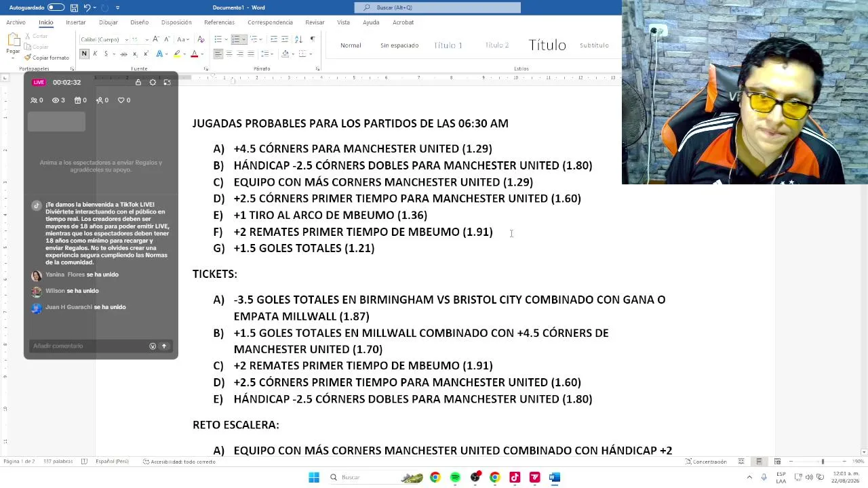
Task: Open TikTok from the taskbar
Action: click(x=515, y=477)
